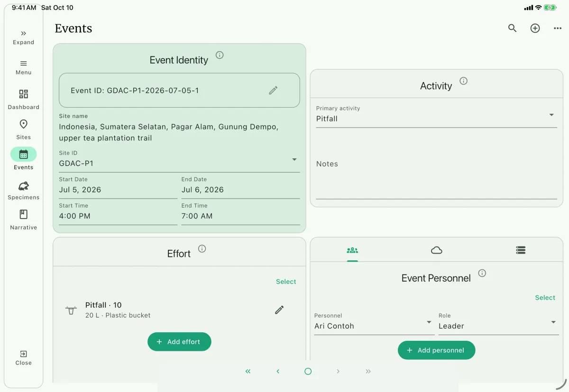Click Select in the Effort card
This screenshot has width=569, height=392.
point(286,282)
